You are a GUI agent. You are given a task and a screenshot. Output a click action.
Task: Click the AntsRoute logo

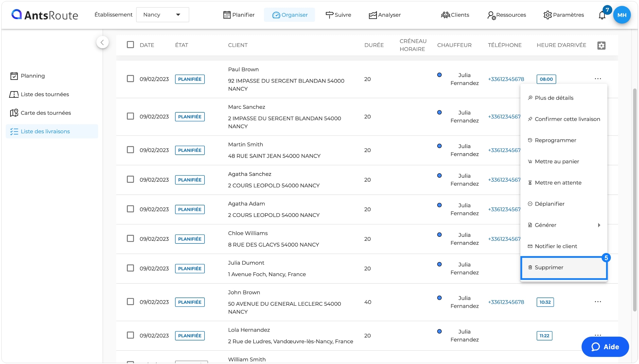[45, 15]
